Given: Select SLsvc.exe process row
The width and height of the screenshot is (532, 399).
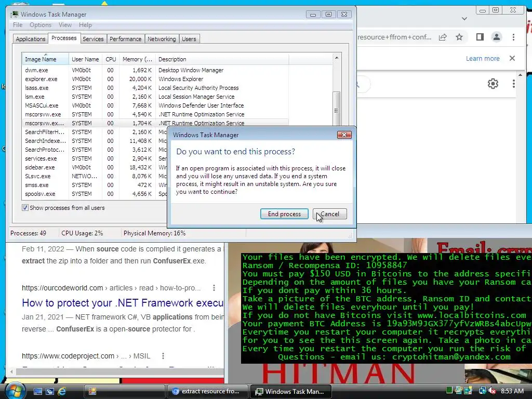Looking at the screenshot, I should click(x=95, y=176).
